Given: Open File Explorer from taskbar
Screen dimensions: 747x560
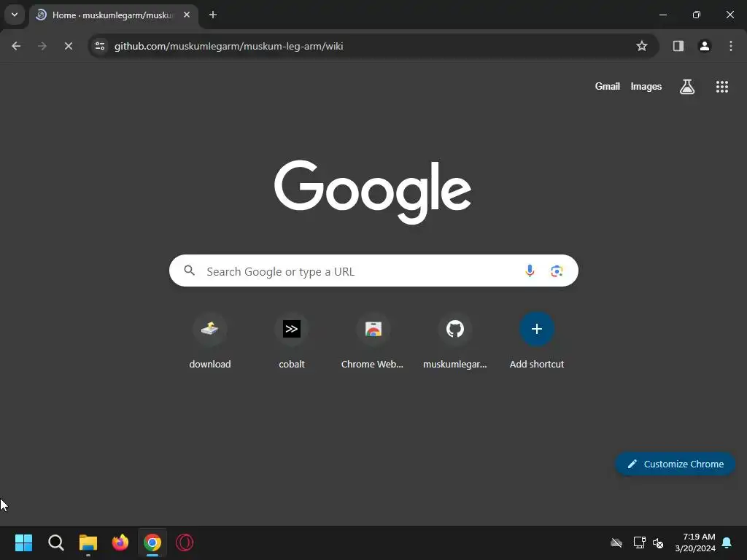Looking at the screenshot, I should (88, 542).
